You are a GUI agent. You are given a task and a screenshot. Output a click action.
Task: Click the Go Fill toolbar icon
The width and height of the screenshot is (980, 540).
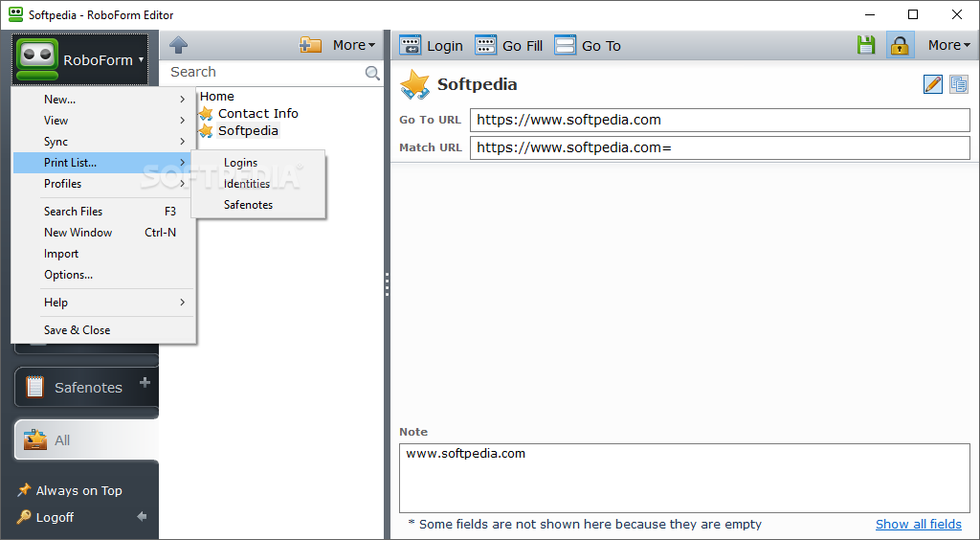pyautogui.click(x=485, y=46)
